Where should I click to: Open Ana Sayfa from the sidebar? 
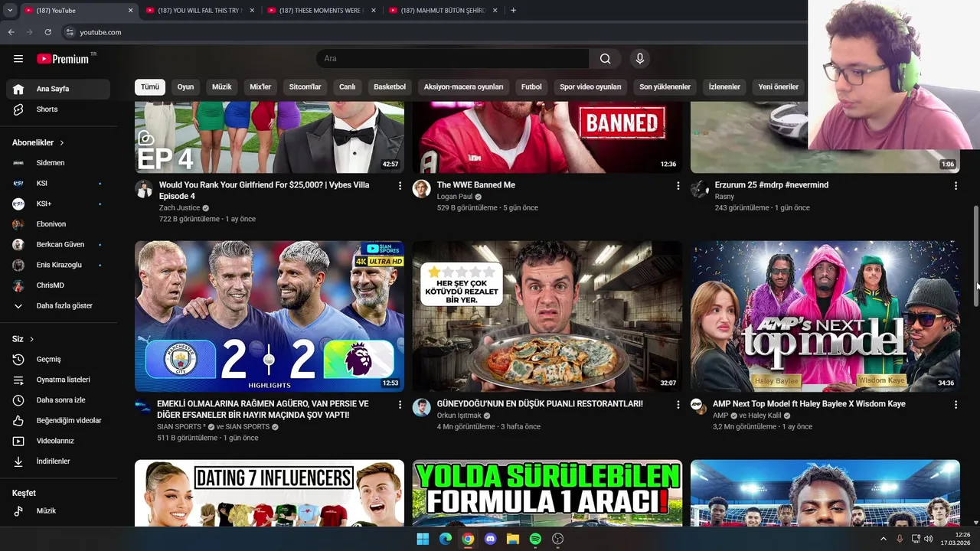click(58, 89)
